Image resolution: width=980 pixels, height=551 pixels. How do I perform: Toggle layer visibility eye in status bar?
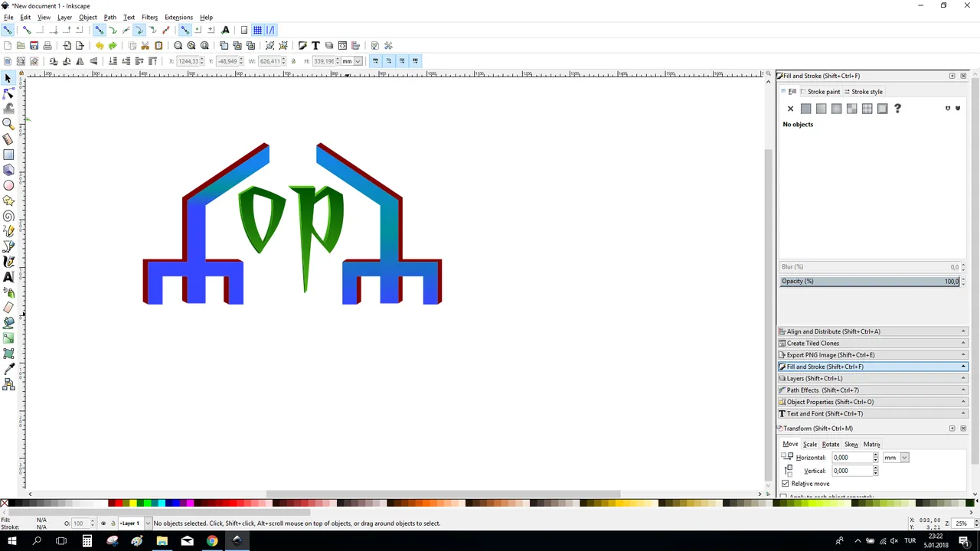click(x=103, y=523)
